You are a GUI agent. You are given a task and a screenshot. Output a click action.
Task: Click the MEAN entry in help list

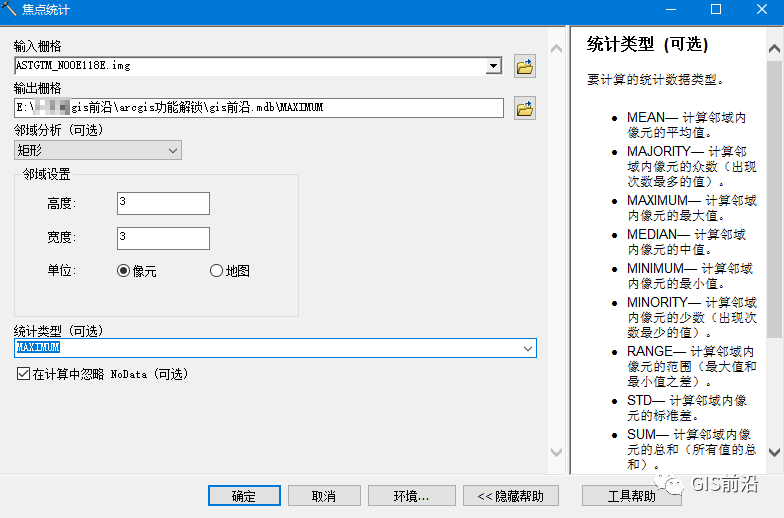click(686, 125)
